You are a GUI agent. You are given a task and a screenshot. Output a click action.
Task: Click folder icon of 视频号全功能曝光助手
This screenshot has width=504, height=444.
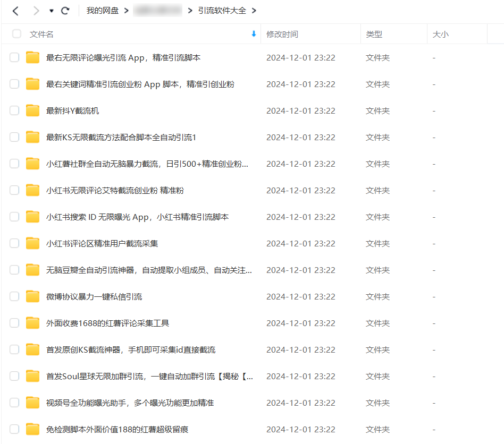point(32,402)
